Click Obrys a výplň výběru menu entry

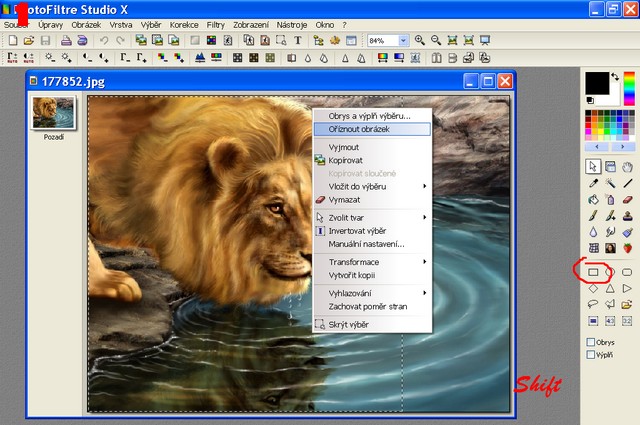tap(372, 116)
